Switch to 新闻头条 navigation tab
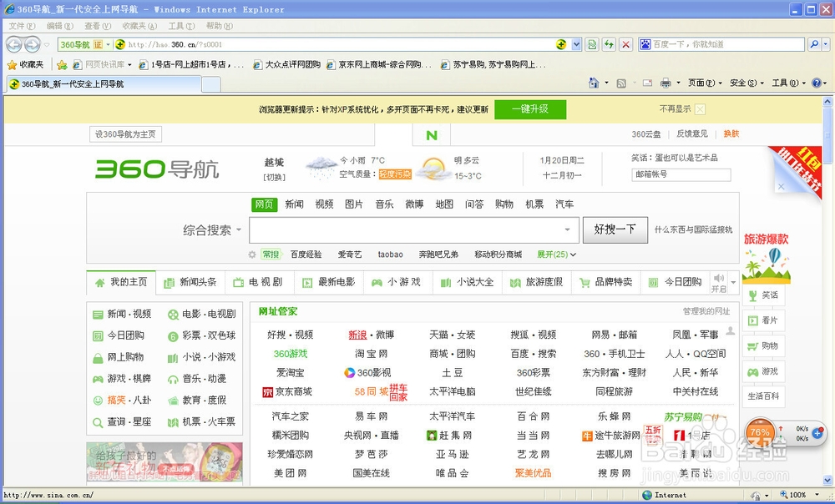Viewport: 835px width, 504px height. pos(190,283)
